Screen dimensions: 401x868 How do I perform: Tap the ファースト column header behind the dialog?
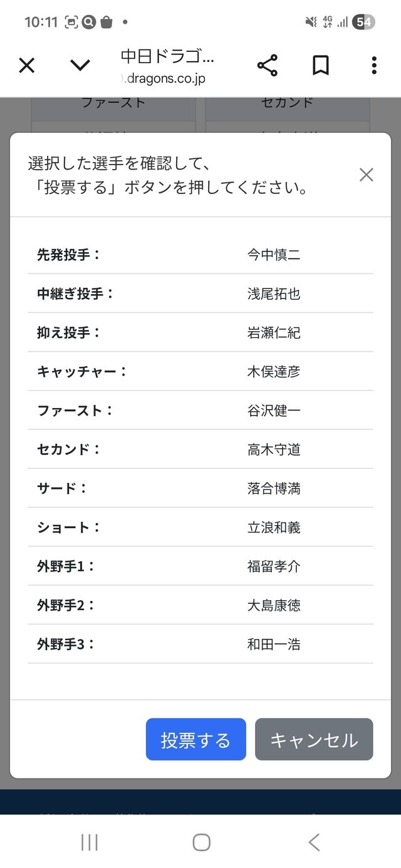(113, 103)
